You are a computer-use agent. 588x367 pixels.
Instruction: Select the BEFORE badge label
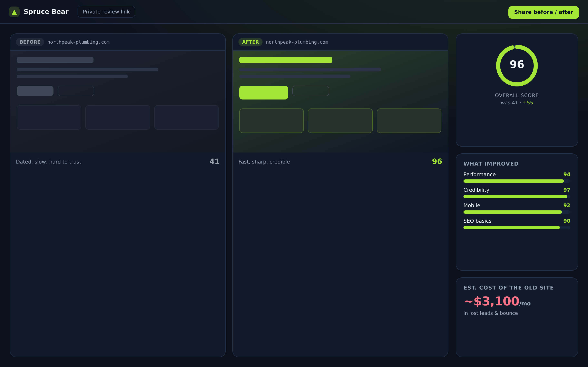tap(30, 42)
